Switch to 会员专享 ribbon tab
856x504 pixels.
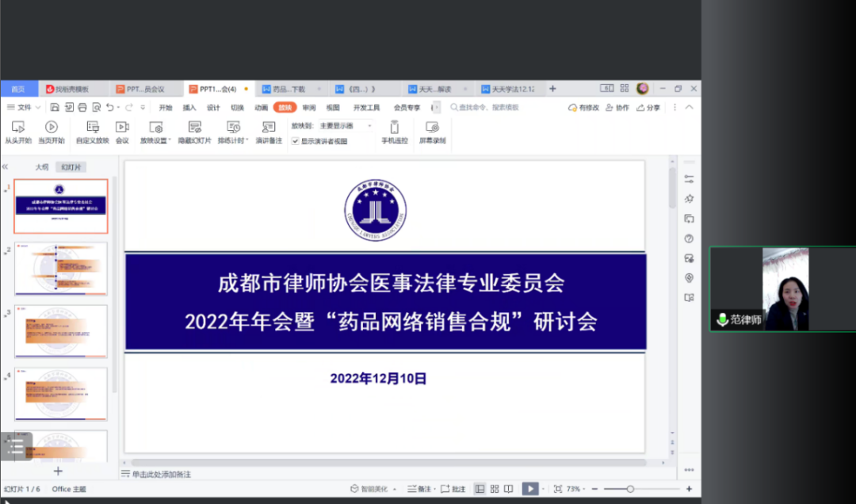(407, 108)
